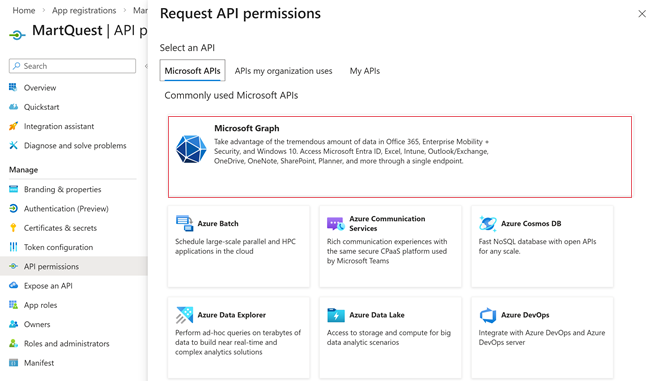Select the Microsoft Graph API card
Viewport: 650px width, 381px height.
400,157
